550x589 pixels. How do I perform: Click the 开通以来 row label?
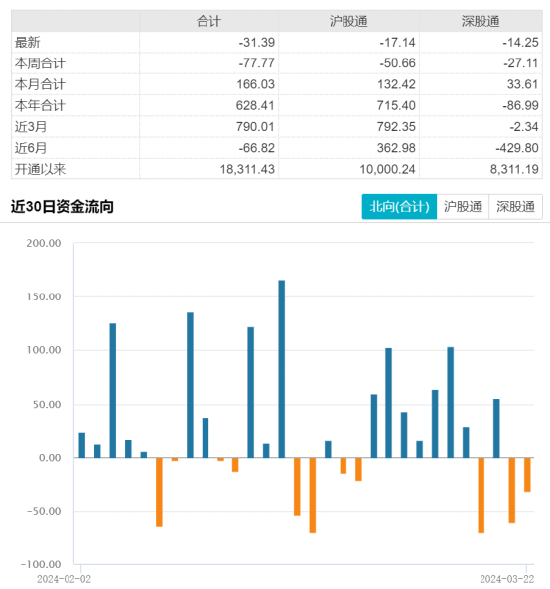coord(41,169)
